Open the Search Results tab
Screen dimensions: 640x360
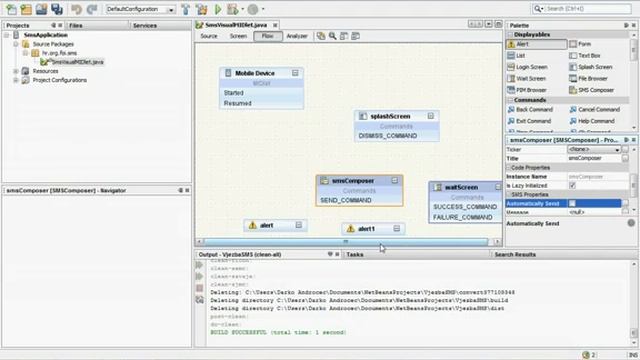[515, 254]
